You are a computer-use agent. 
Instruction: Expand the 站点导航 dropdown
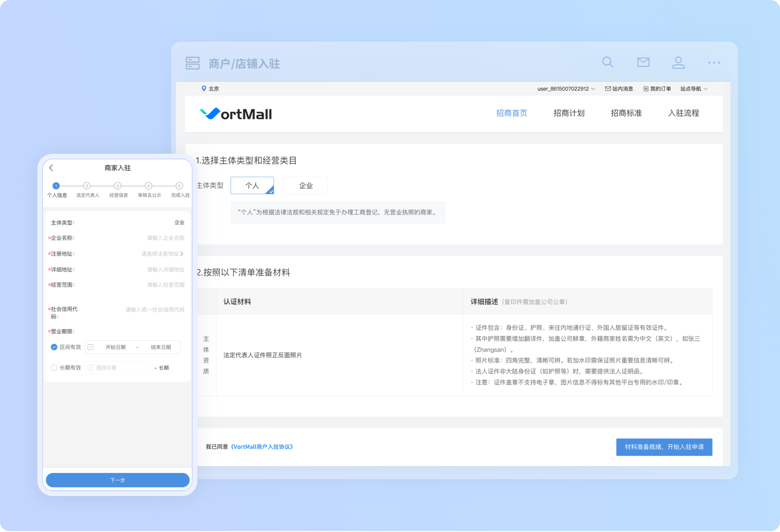(x=693, y=89)
